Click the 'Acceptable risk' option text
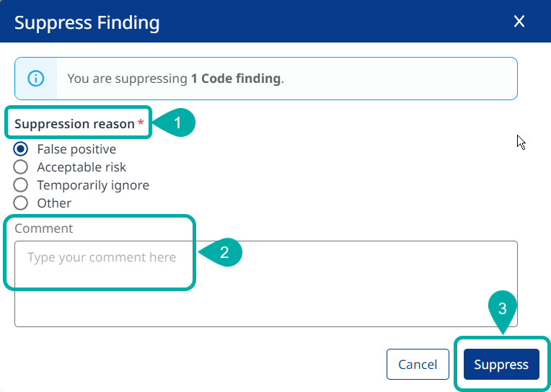Screen dimensions: 551x392 pos(81,167)
